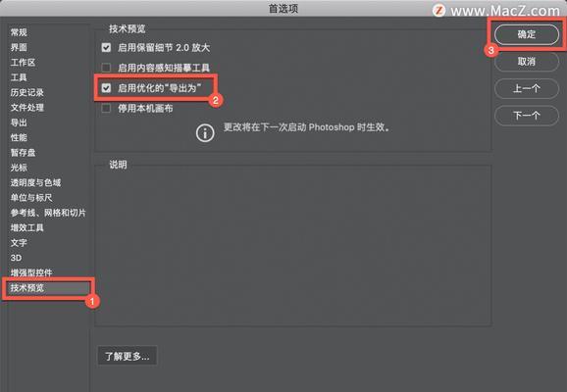
Task: Uncheck 启用优化的"导出为" option
Action: (x=106, y=88)
